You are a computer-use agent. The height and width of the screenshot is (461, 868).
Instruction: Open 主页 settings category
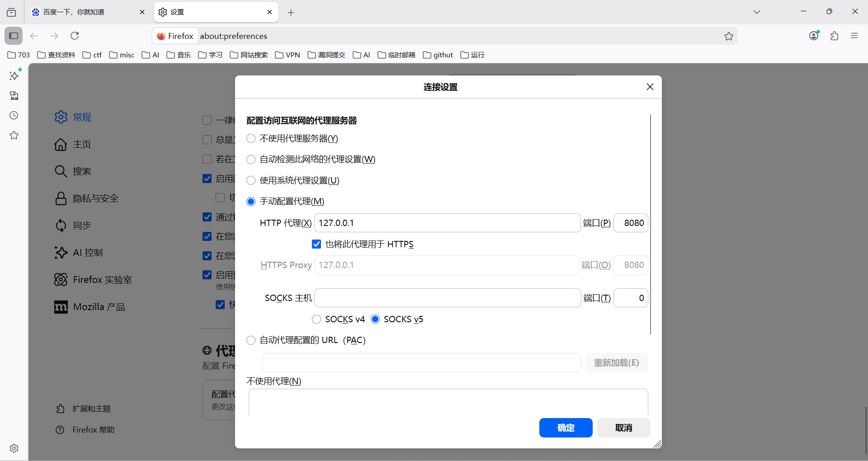tap(73, 145)
